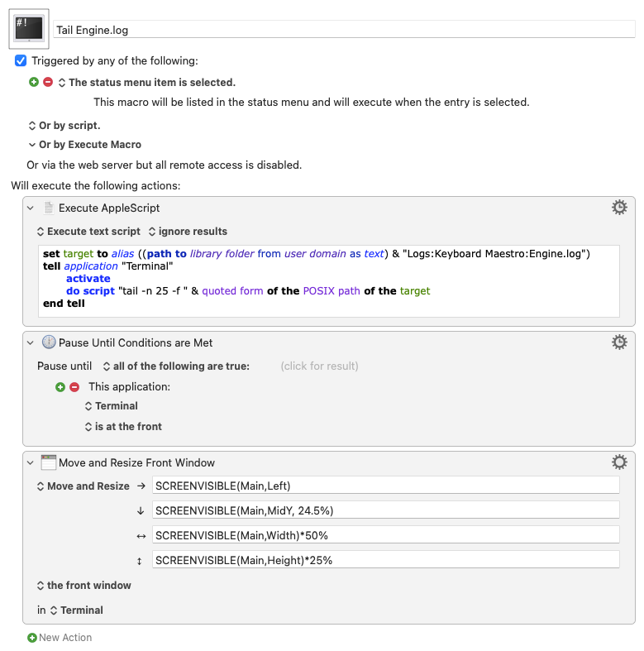Open the ignore results popup menu
This screenshot has width=644, height=651.
(x=188, y=232)
